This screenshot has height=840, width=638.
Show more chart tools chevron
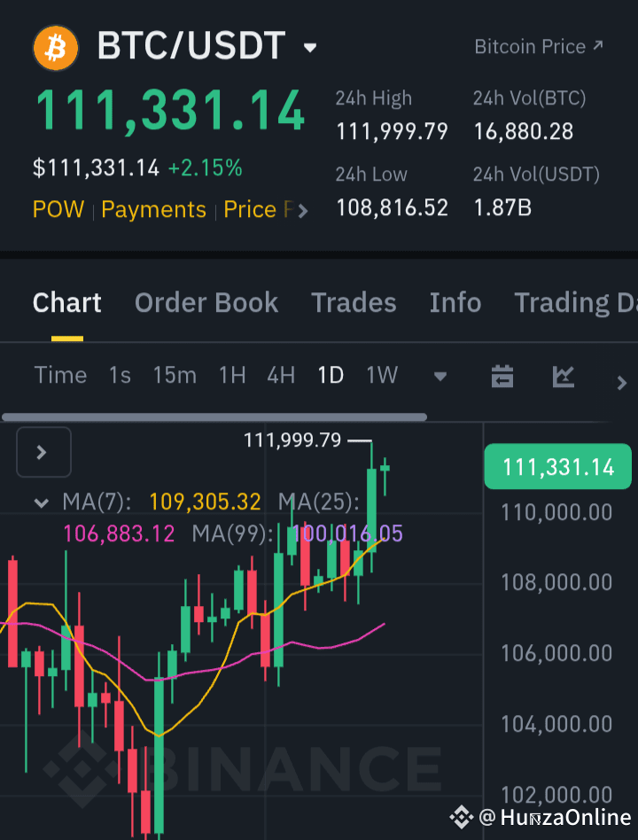[x=621, y=383]
